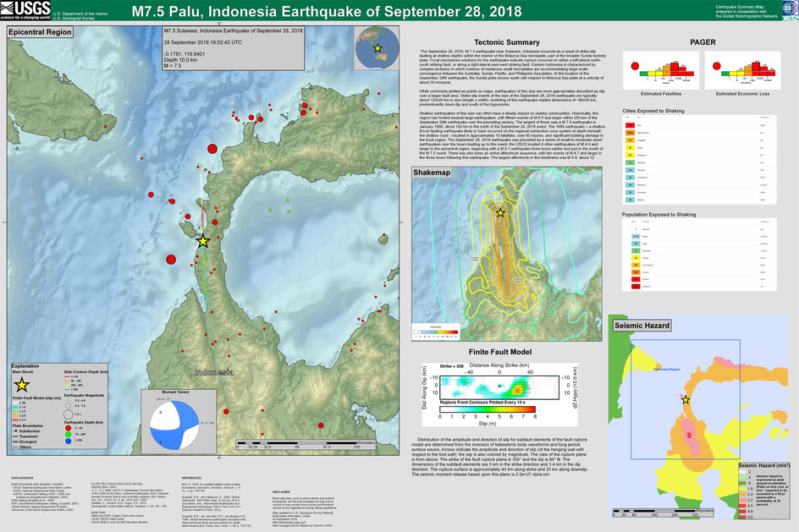Click the PAGER section heading
799x532 pixels.
point(703,42)
